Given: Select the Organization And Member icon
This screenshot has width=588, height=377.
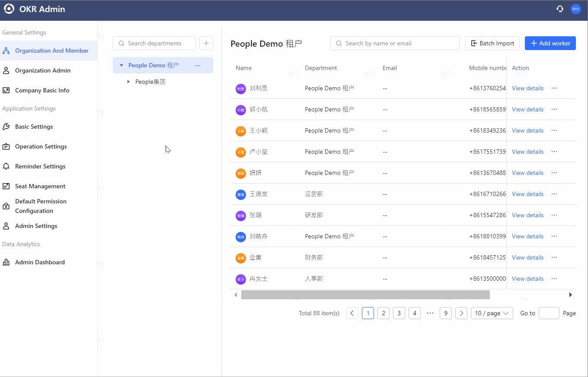Looking at the screenshot, I should (x=6, y=51).
